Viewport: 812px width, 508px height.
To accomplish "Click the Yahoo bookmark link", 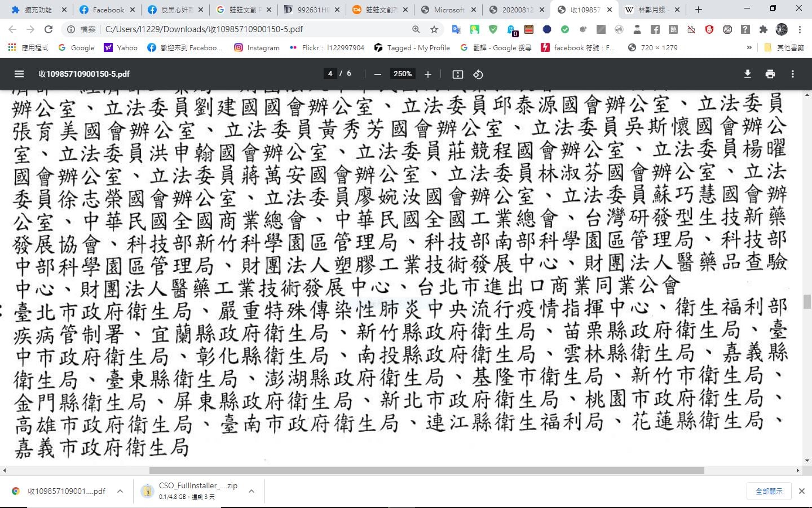I will (x=121, y=47).
